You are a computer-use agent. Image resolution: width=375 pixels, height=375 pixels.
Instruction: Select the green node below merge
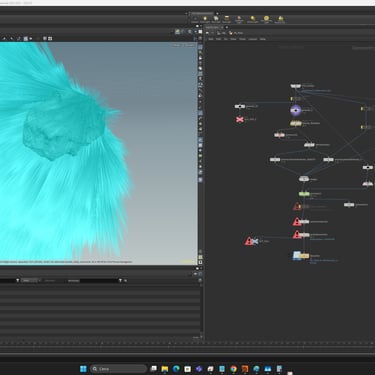(304, 194)
